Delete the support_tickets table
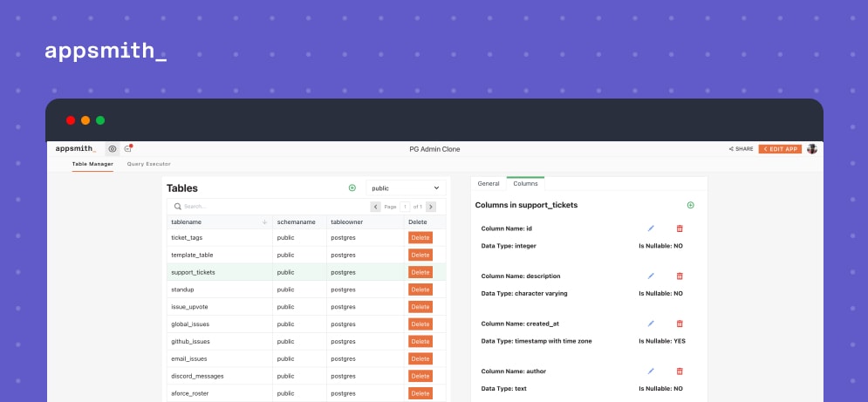The height and width of the screenshot is (402, 868). pos(420,272)
